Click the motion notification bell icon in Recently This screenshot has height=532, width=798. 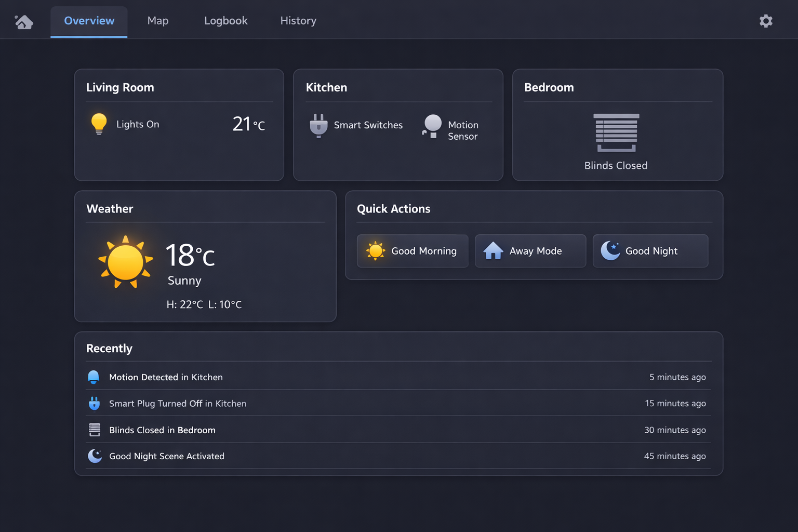[x=94, y=377]
